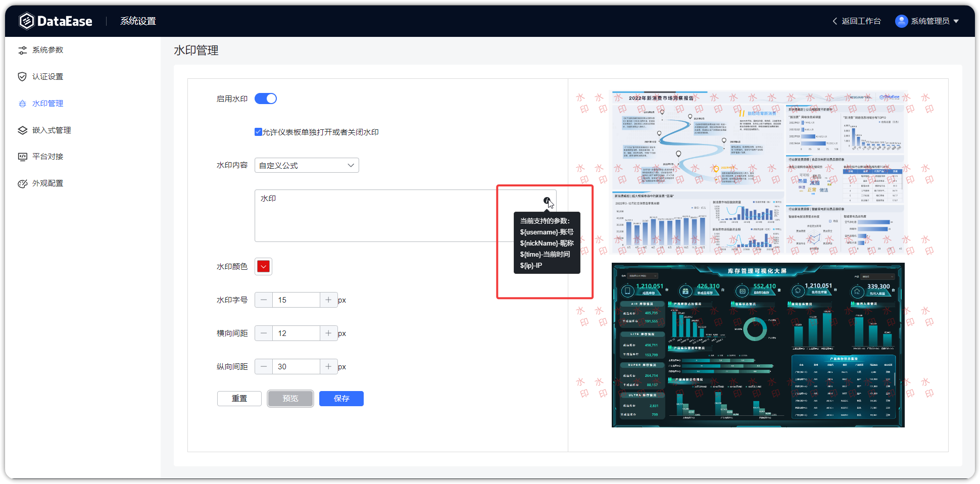Click the embedded management layers icon
Viewport: 980px width, 484px height.
(x=22, y=130)
